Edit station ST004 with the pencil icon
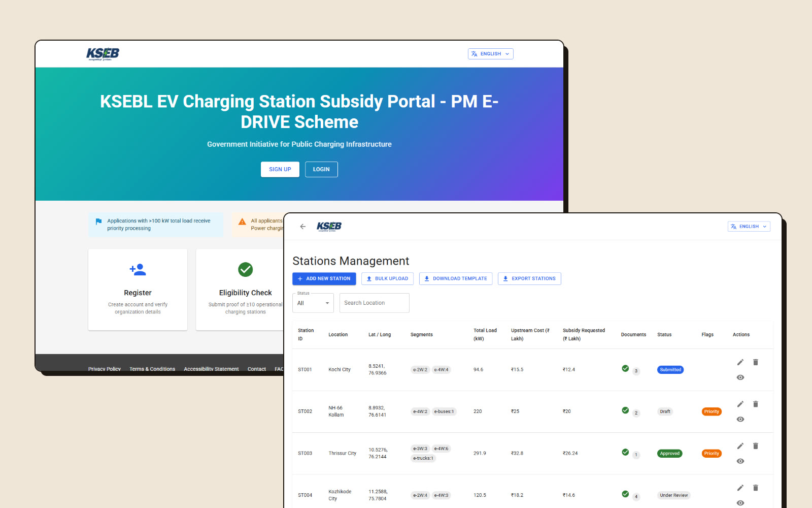The image size is (812, 508). [x=740, y=488]
